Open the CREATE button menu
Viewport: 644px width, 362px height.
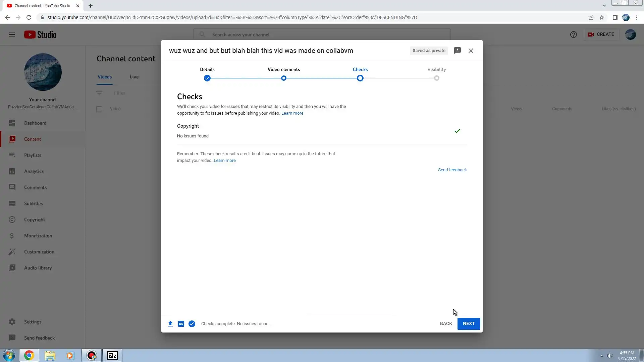[601, 35]
